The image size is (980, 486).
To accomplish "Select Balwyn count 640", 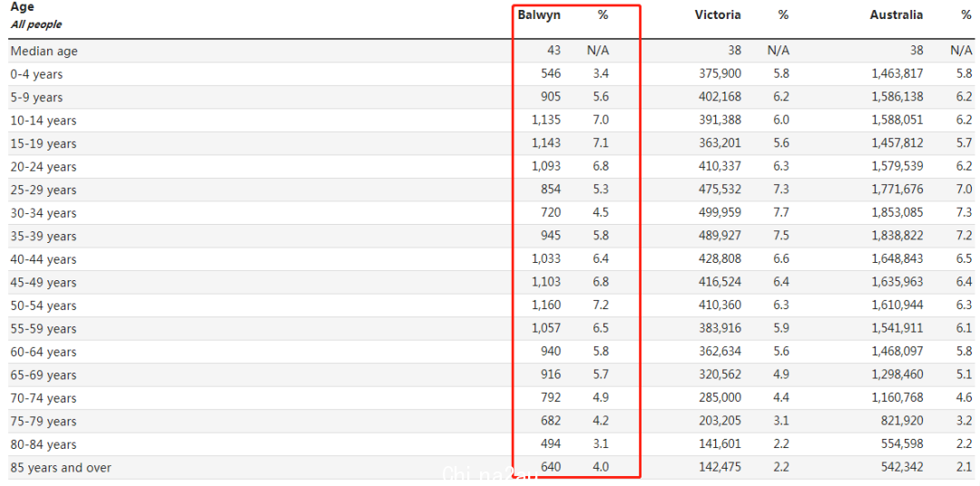I will (x=552, y=467).
